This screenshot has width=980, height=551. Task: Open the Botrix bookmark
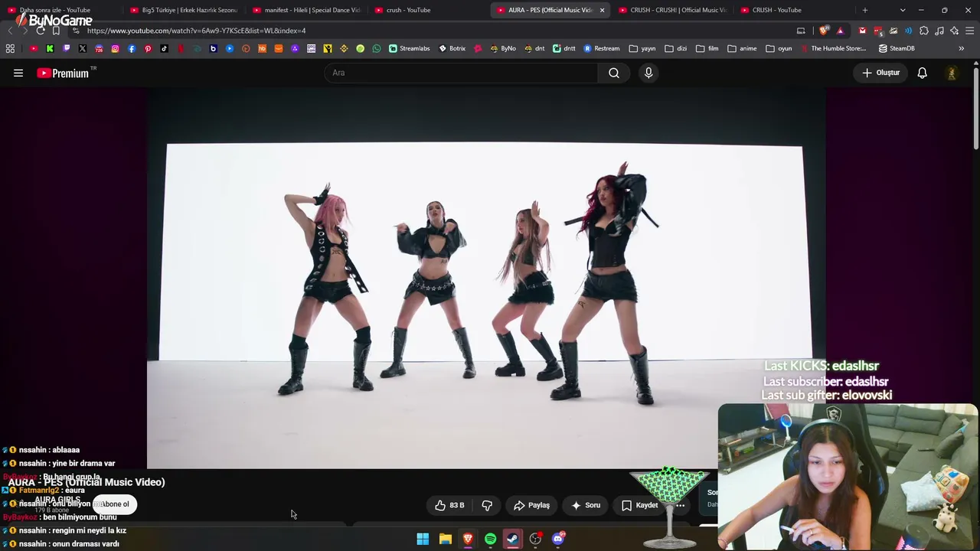(452, 48)
